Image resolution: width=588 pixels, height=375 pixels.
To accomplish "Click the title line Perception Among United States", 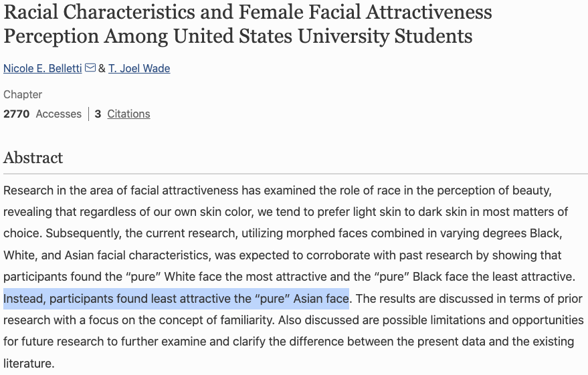I will coord(237,36).
